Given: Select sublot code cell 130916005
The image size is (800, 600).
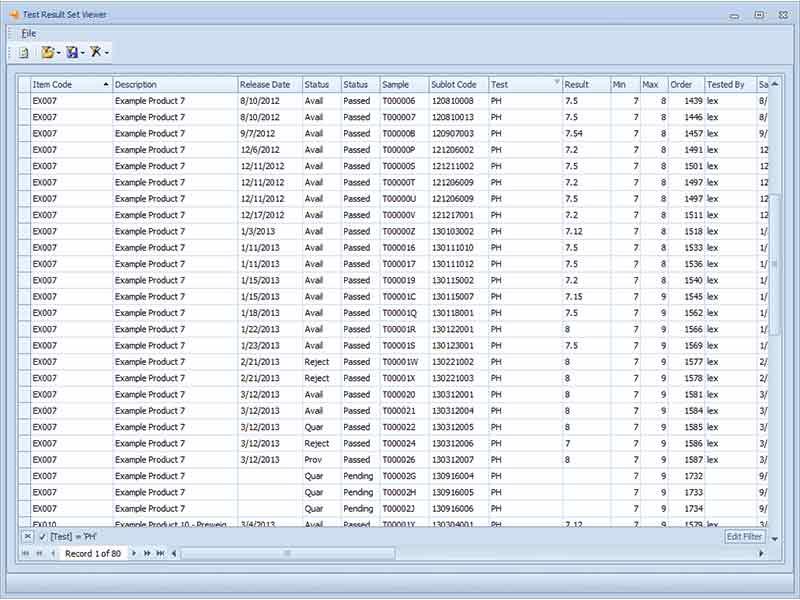Looking at the screenshot, I should (459, 493).
